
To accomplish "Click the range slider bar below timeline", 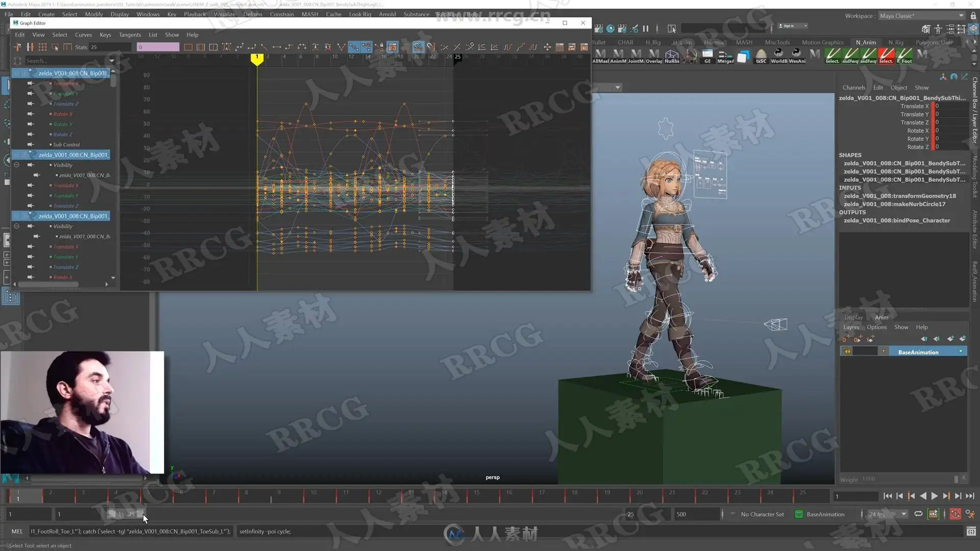I will tap(126, 514).
